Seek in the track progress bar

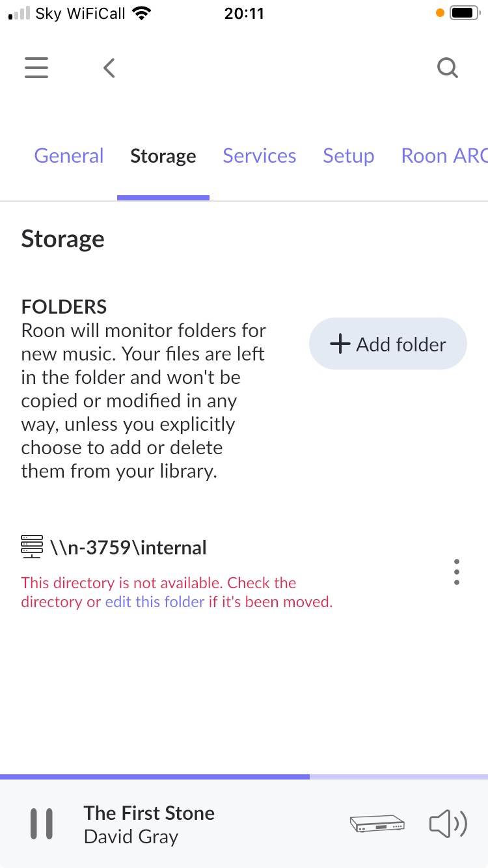[x=244, y=777]
